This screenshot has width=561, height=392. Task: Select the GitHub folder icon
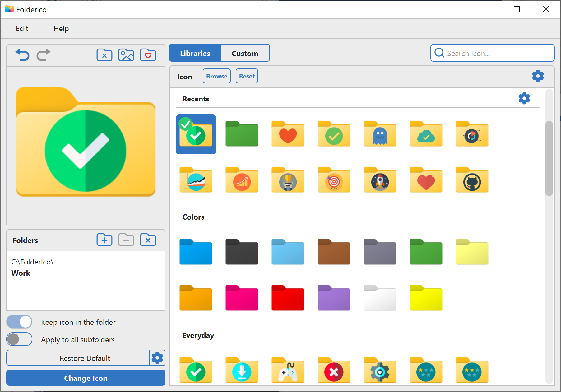click(472, 180)
